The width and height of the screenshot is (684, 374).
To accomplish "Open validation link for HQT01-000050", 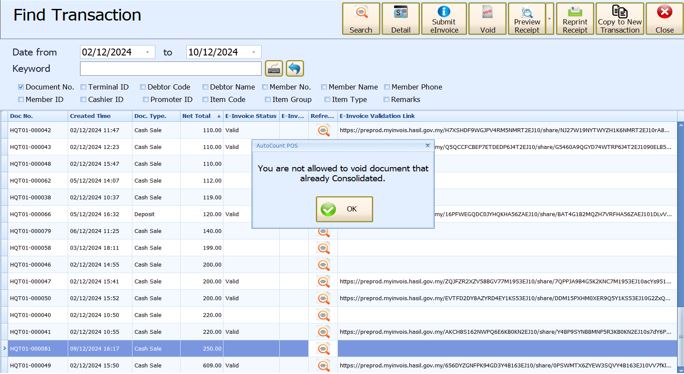I will point(505,298).
